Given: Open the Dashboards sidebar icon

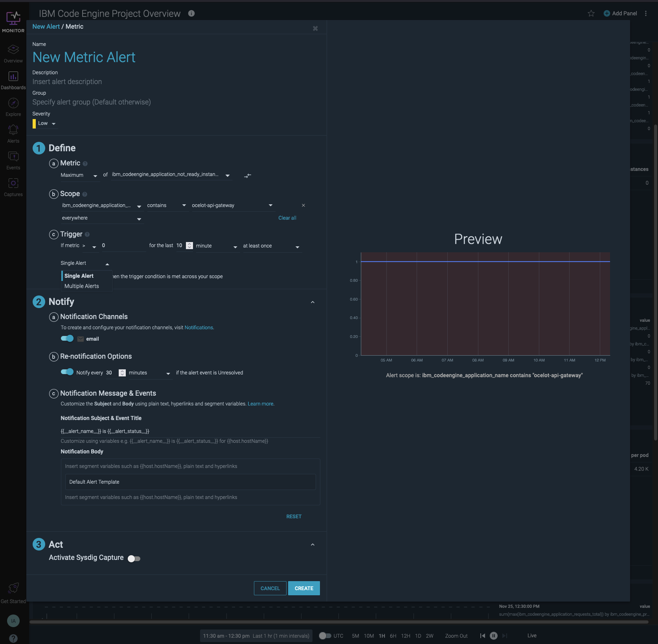Looking at the screenshot, I should (13, 76).
